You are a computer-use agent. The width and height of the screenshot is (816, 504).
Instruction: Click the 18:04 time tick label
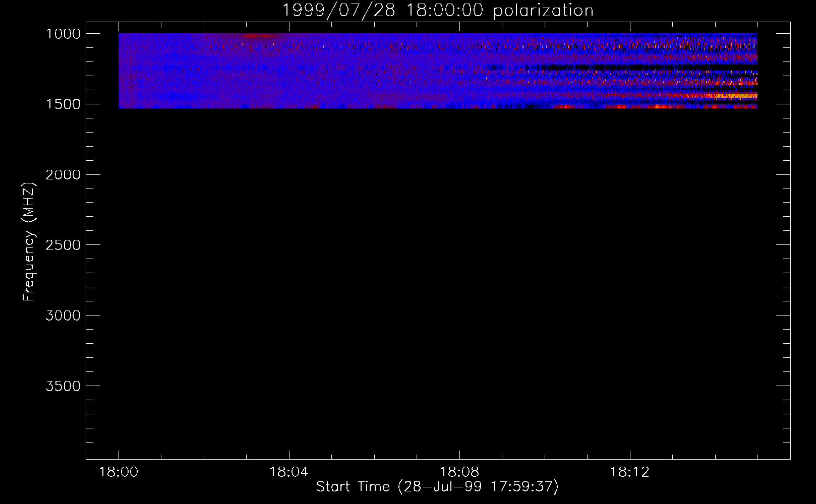(289, 472)
